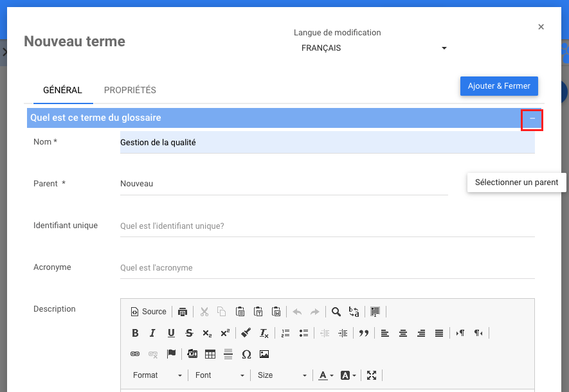Open the Size dropdown

coord(282,375)
